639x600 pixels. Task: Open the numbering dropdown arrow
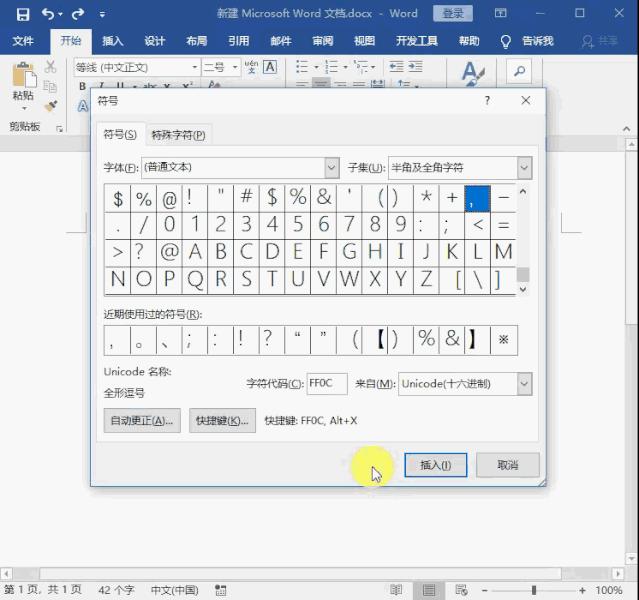[x=346, y=67]
